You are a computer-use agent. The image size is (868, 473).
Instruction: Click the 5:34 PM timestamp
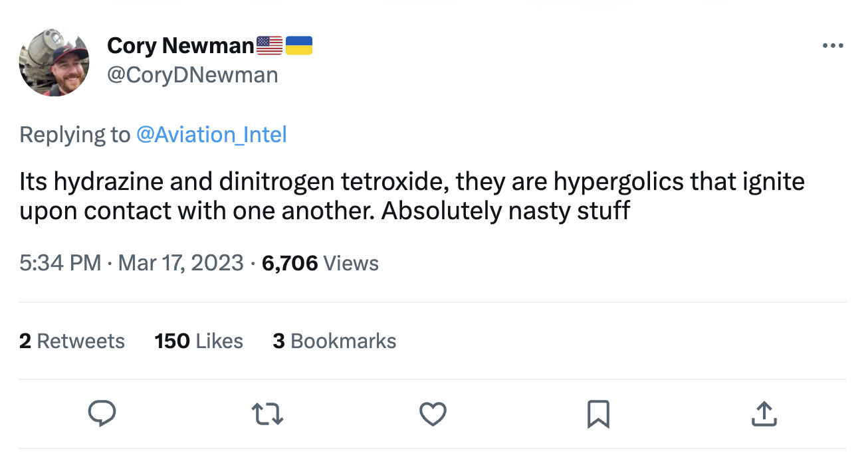[60, 263]
